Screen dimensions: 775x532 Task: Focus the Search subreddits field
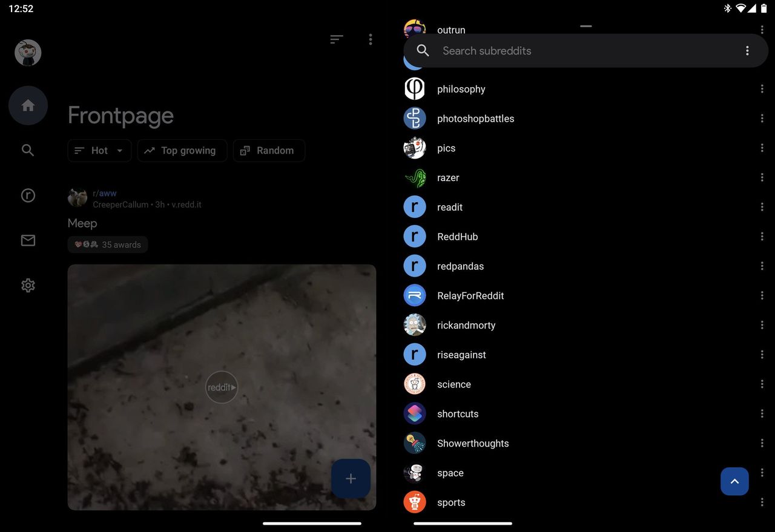coord(585,51)
